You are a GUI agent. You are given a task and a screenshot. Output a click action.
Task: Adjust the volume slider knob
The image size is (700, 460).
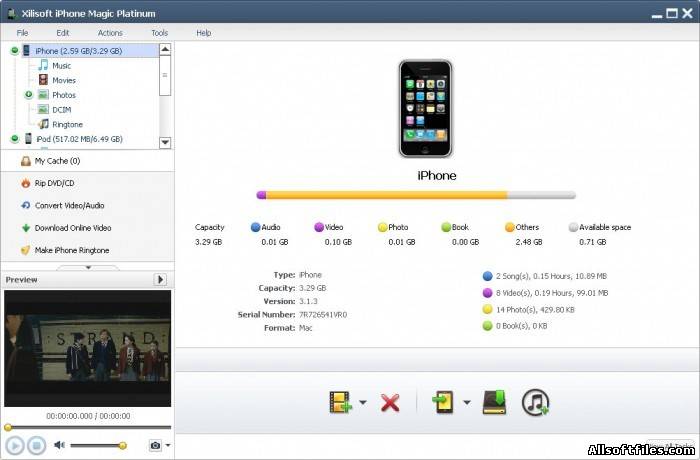pos(122,445)
